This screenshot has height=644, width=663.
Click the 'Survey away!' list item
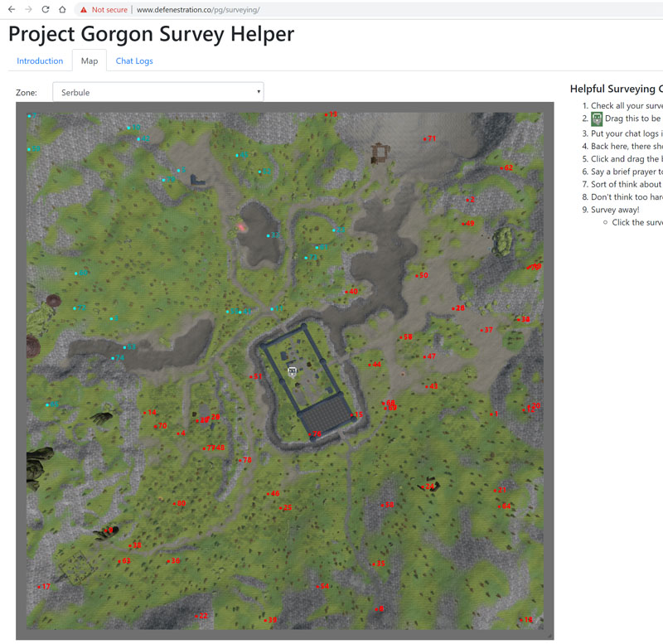615,210
